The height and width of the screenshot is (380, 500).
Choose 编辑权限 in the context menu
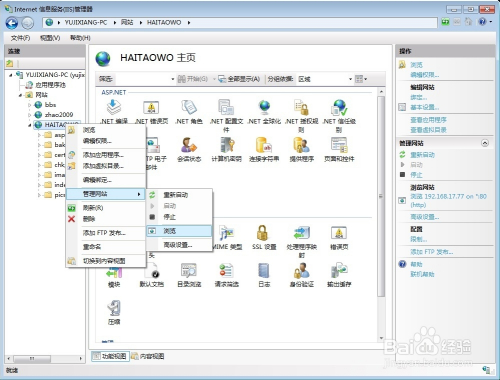point(106,141)
